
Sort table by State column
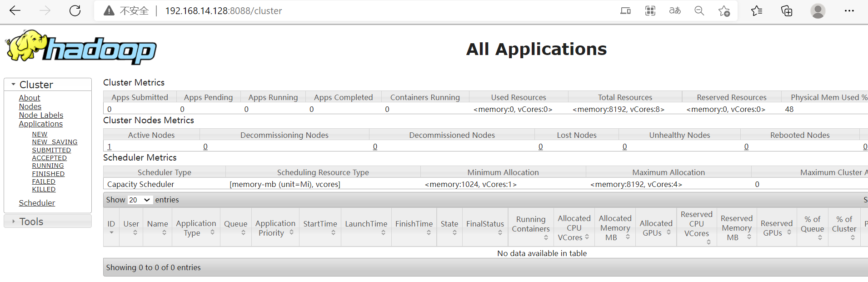454,232
